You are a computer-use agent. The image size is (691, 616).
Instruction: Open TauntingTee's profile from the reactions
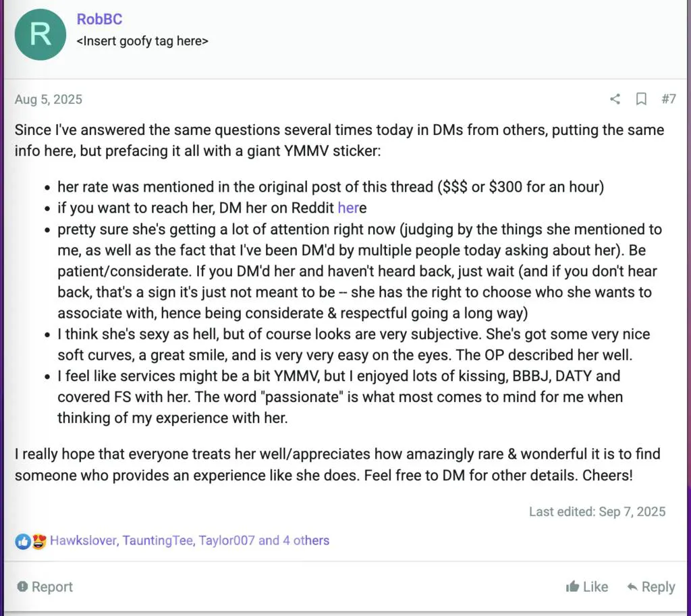pyautogui.click(x=157, y=540)
